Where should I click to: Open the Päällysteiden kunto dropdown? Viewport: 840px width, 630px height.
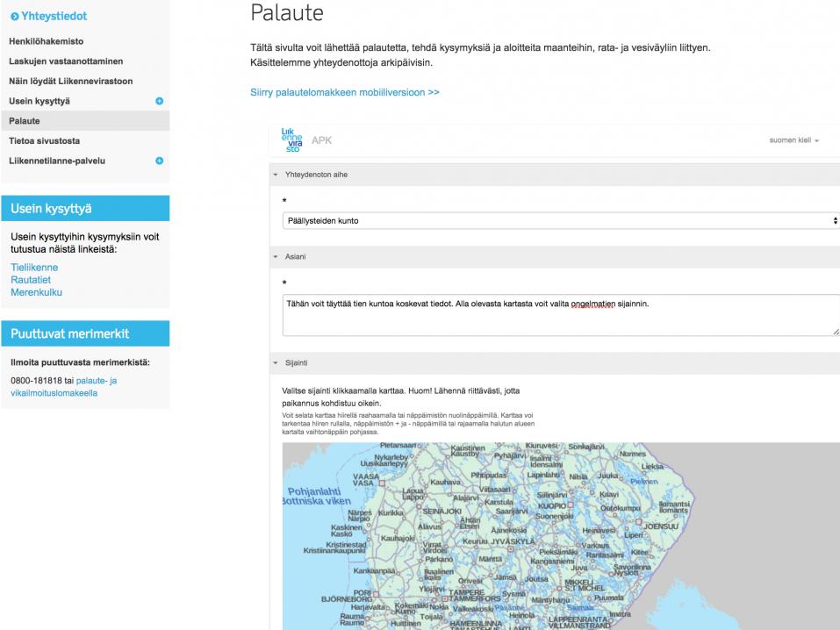(x=560, y=220)
